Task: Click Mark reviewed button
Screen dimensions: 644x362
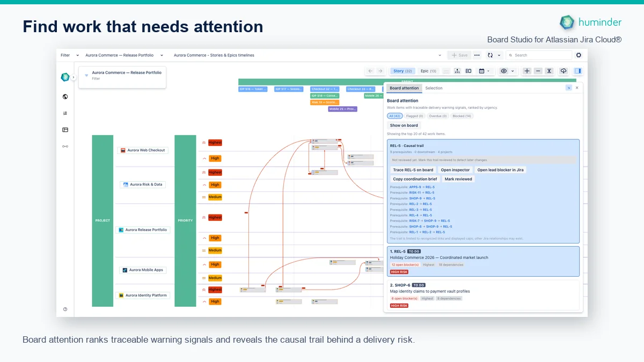Action: [458, 179]
